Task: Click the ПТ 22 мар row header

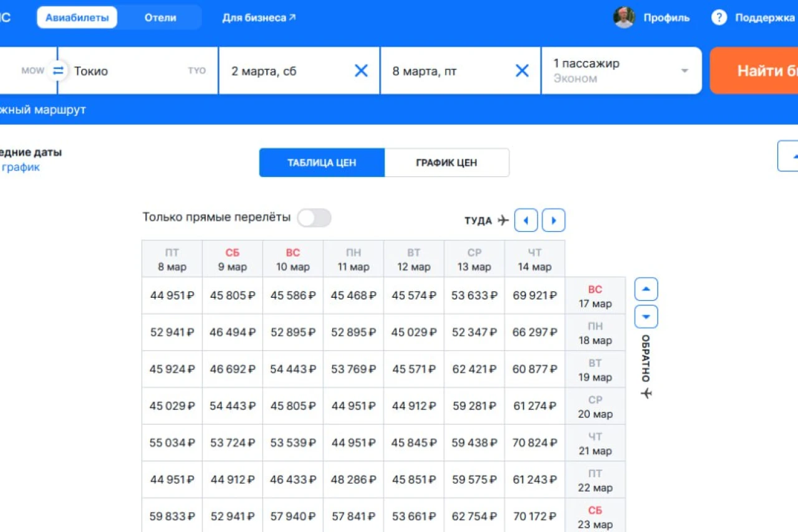Action: 595,480
